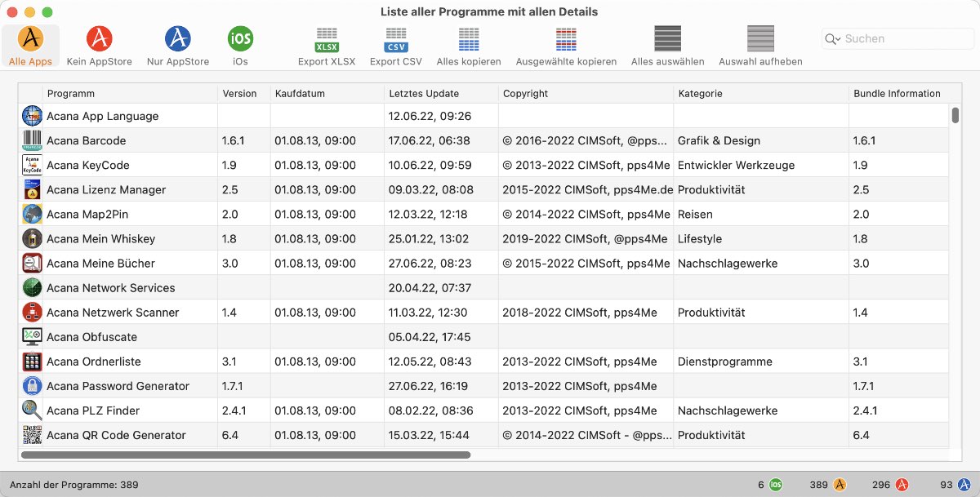Select Acana KeyCode program name
The height and width of the screenshot is (497, 980).
click(x=88, y=166)
